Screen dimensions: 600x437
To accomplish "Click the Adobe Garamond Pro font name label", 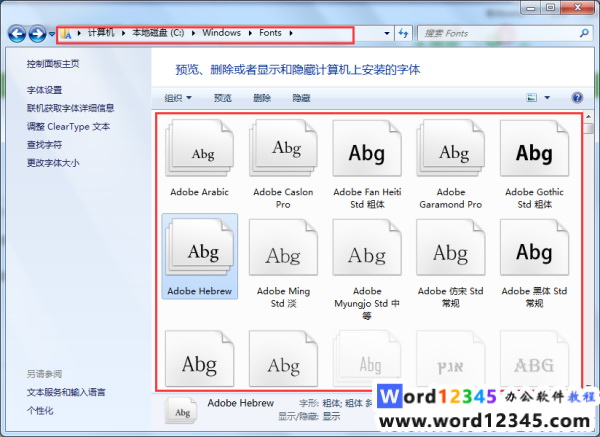I will tap(451, 198).
